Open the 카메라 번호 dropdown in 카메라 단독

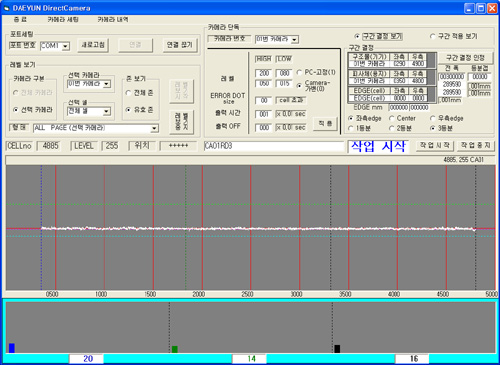tap(294, 40)
